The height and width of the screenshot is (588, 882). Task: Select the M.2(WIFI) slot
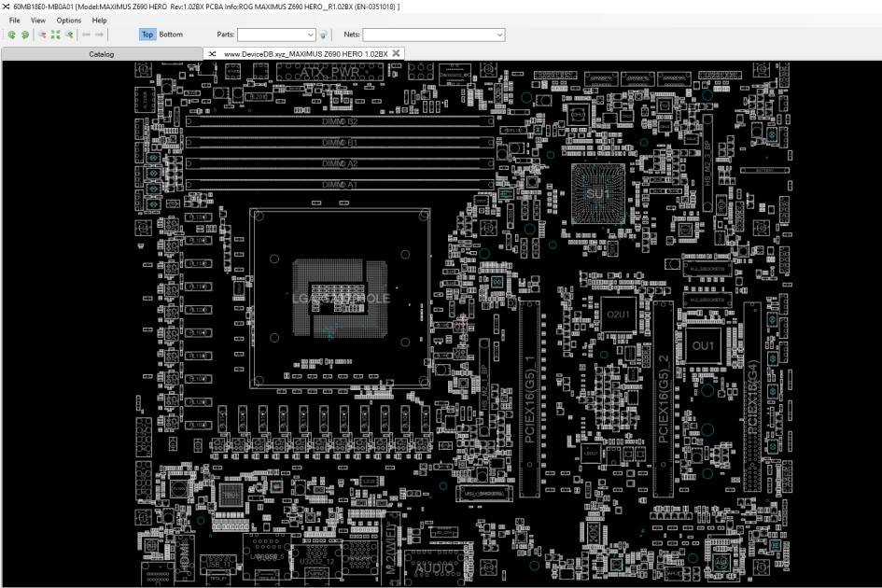[x=391, y=548]
